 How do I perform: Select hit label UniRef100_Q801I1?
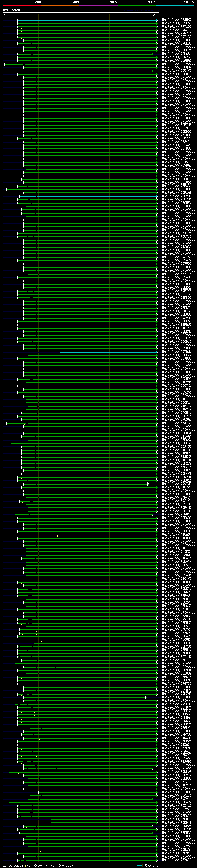(176, 795)
